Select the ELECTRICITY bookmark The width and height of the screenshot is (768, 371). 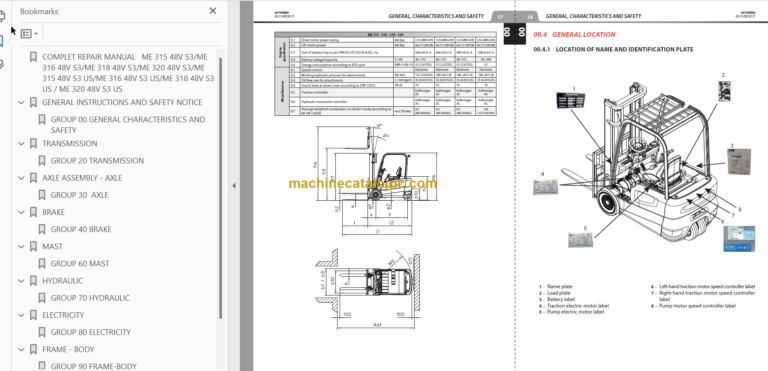point(63,315)
